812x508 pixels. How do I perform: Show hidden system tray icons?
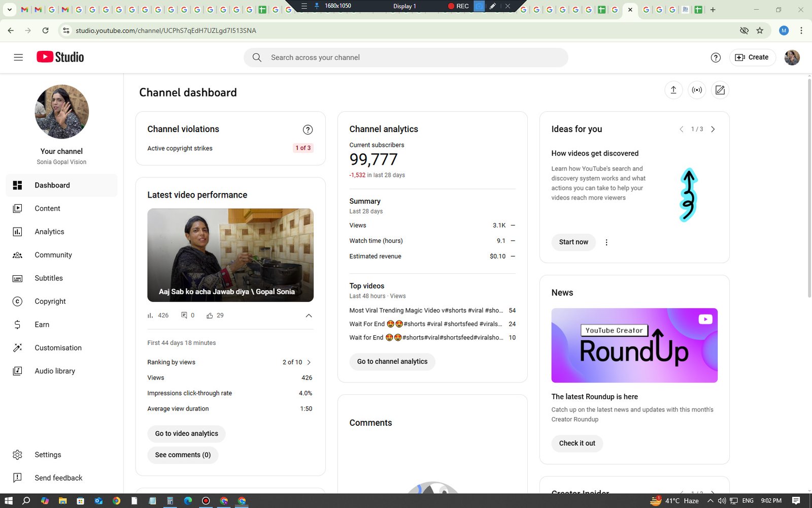[710, 500]
